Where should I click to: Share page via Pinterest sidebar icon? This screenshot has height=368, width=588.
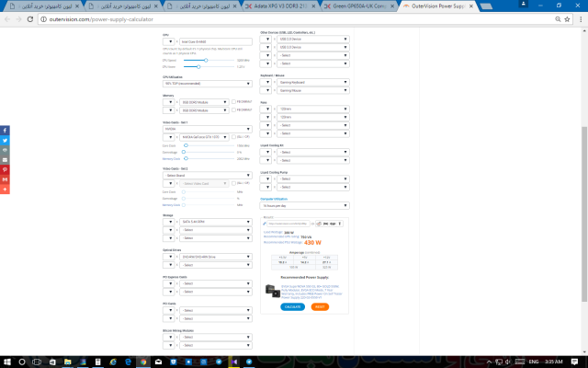click(x=5, y=169)
